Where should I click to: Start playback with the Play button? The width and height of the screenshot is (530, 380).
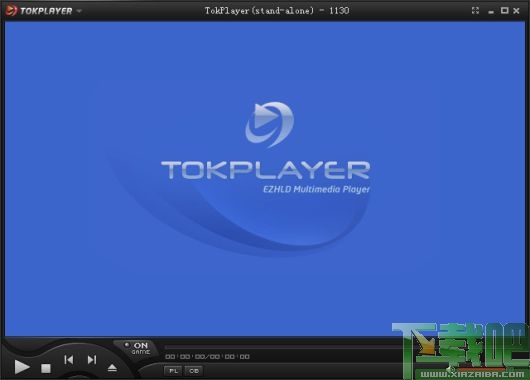pyautogui.click(x=22, y=367)
